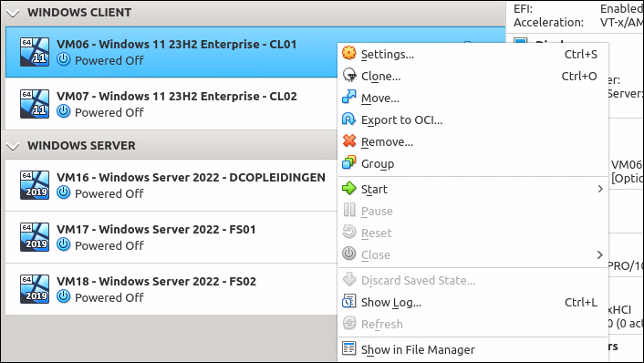Click the Ctrl+L shortcut text
The width and height of the screenshot is (644, 363).
point(581,302)
